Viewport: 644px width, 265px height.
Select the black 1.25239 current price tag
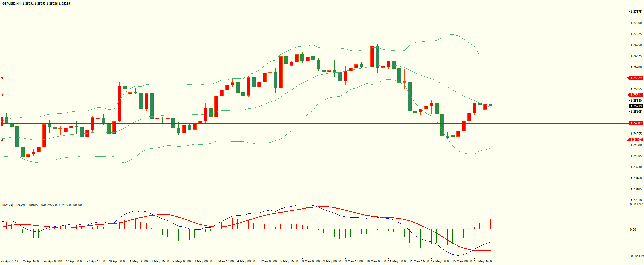coord(636,106)
